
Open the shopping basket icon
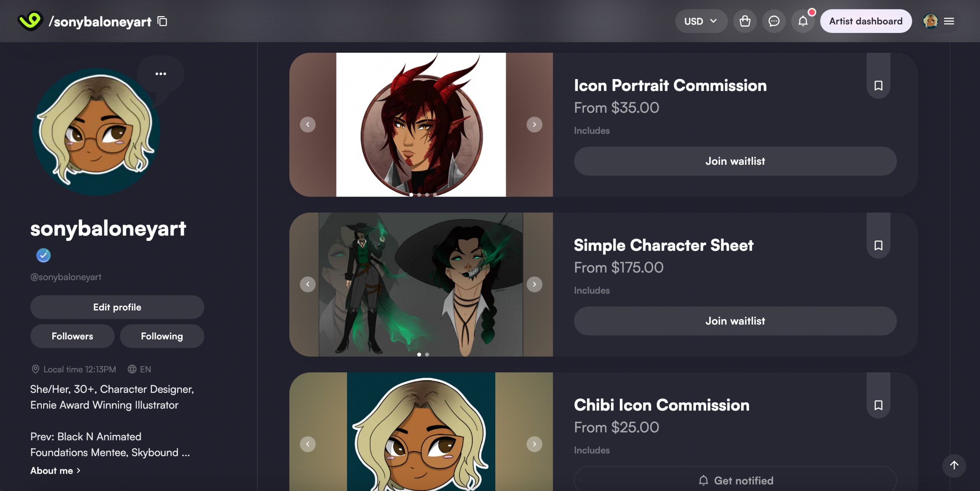(x=745, y=21)
